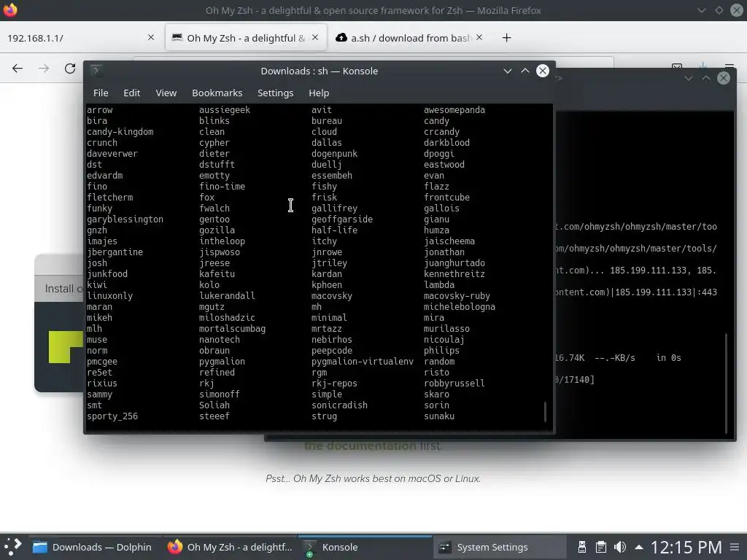Open Konsole Help menu
This screenshot has height=560, width=747.
[x=319, y=93]
